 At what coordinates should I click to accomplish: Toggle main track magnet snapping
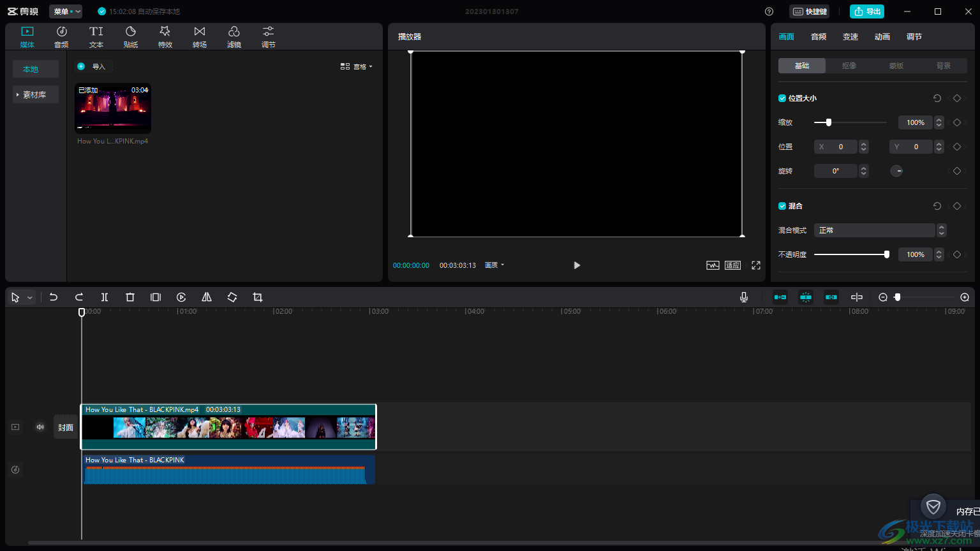[x=780, y=297]
